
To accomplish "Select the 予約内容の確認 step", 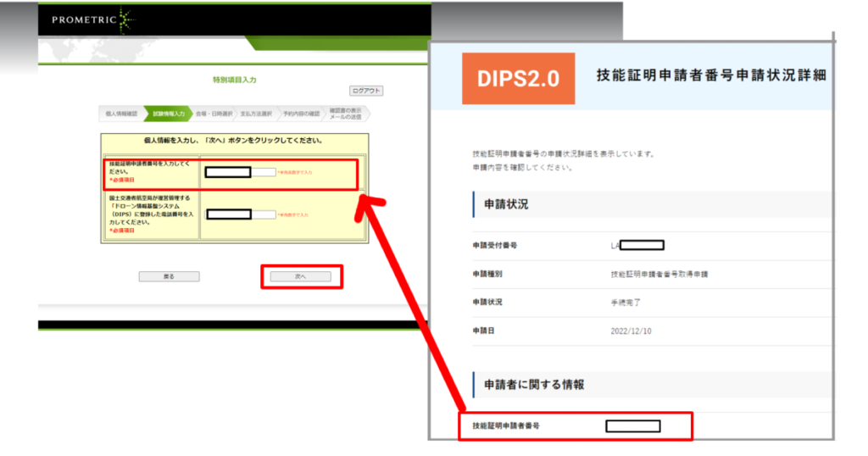I will [301, 114].
